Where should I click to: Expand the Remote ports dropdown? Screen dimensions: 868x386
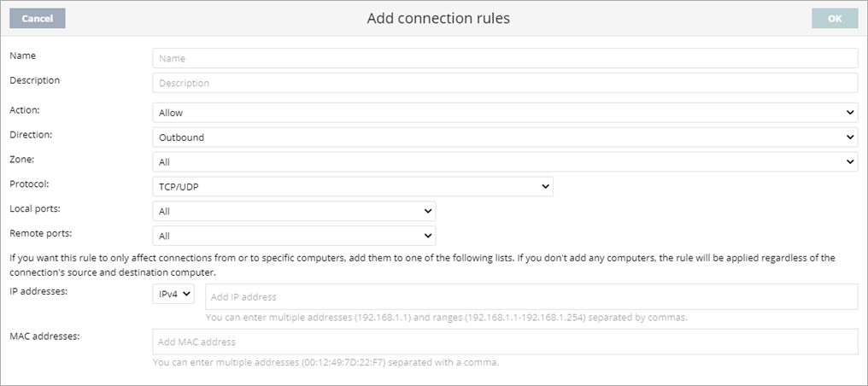(293, 236)
